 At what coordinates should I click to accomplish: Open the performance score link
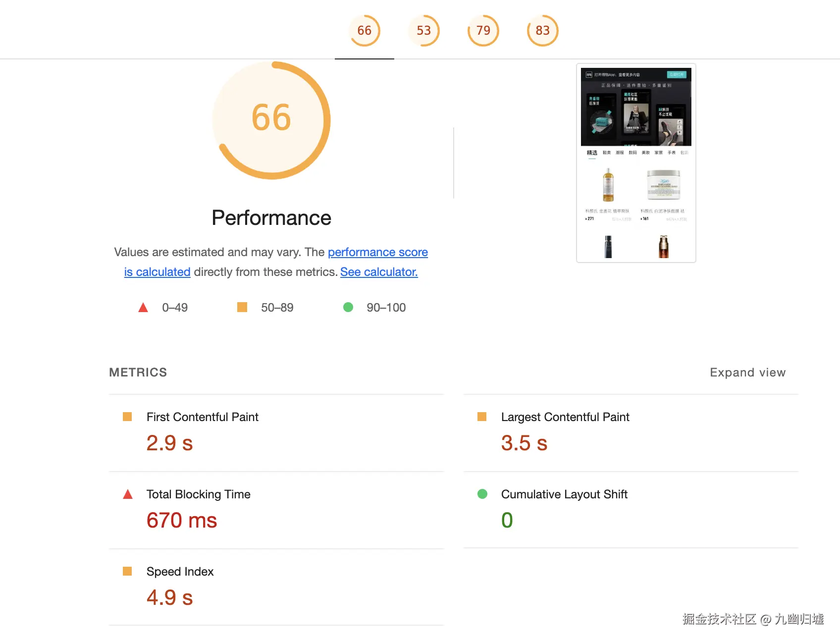(x=377, y=252)
